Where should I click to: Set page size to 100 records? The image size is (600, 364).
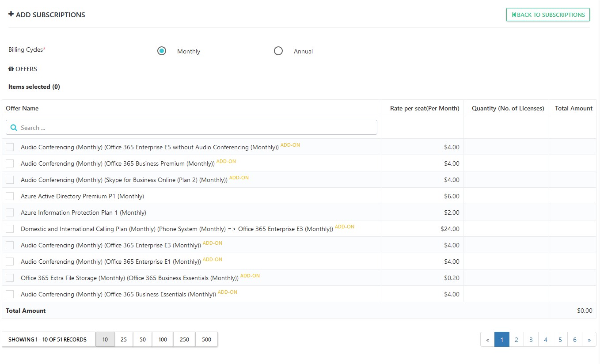click(163, 339)
